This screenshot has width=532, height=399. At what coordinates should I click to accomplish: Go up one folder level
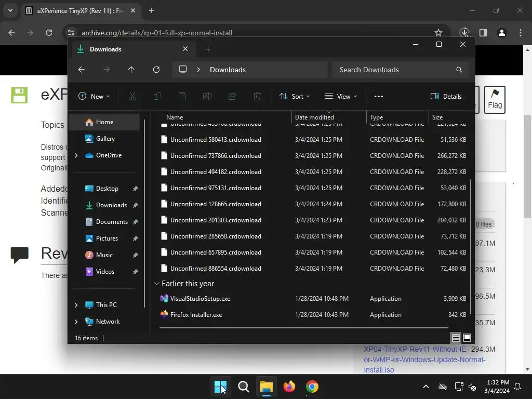[131, 70]
